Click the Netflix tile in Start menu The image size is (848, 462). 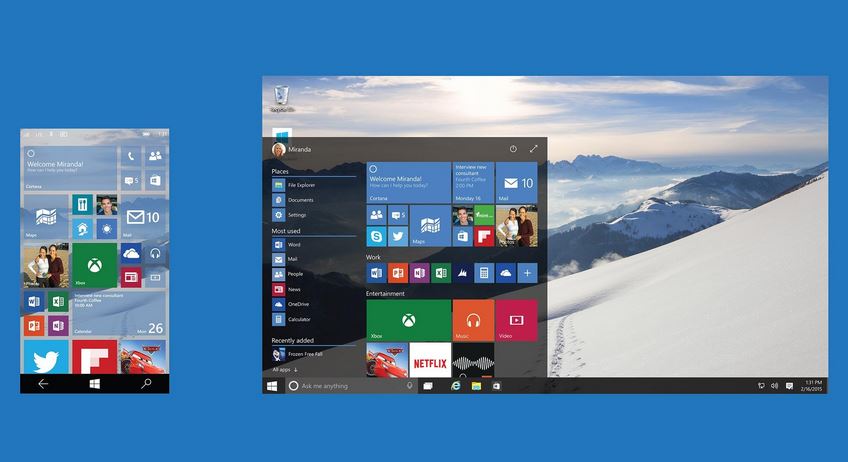[x=430, y=359]
